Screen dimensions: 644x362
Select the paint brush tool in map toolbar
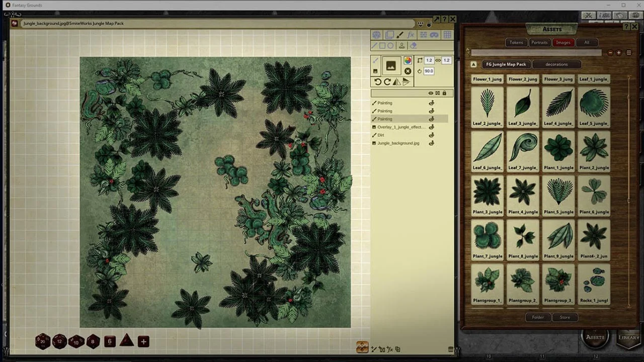pyautogui.click(x=400, y=35)
